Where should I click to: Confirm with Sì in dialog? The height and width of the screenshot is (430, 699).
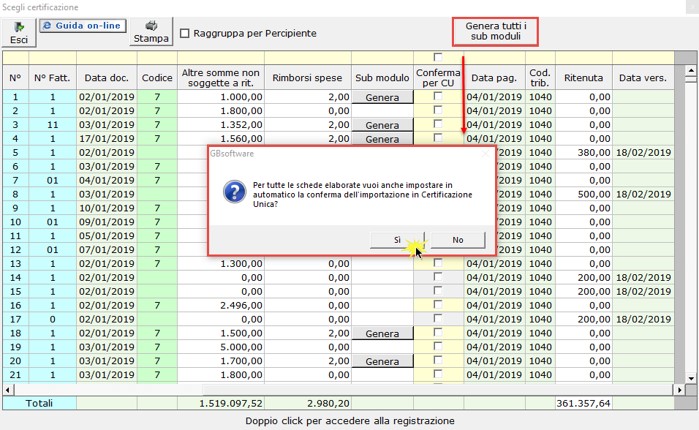[x=397, y=240]
